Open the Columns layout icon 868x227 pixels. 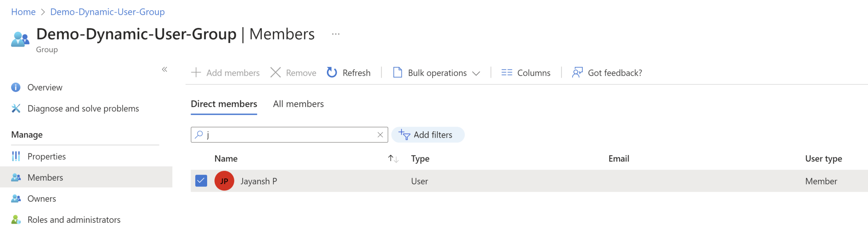(x=507, y=73)
